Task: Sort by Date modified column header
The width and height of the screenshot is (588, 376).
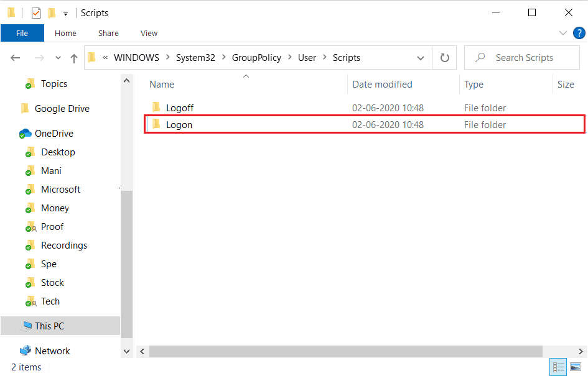Action: [x=382, y=85]
